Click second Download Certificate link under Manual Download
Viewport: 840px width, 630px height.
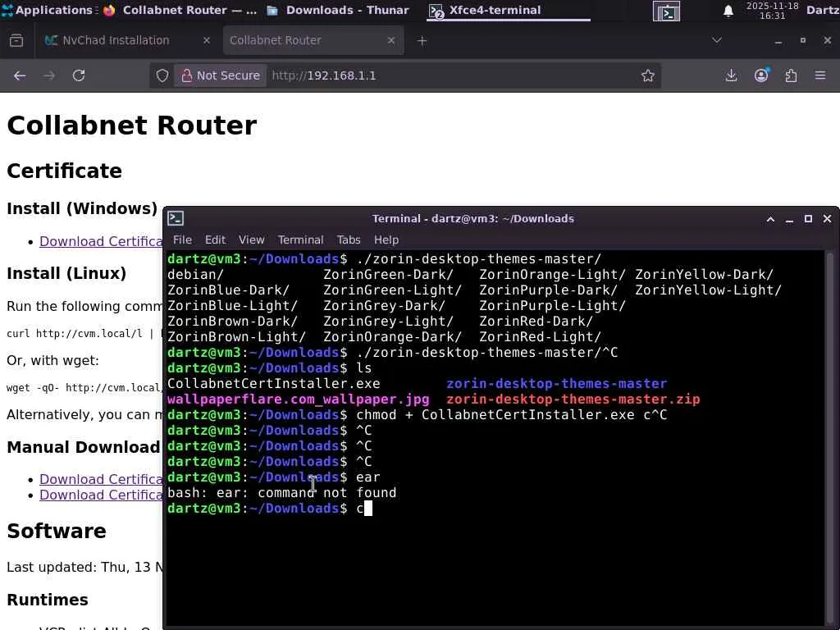[101, 495]
